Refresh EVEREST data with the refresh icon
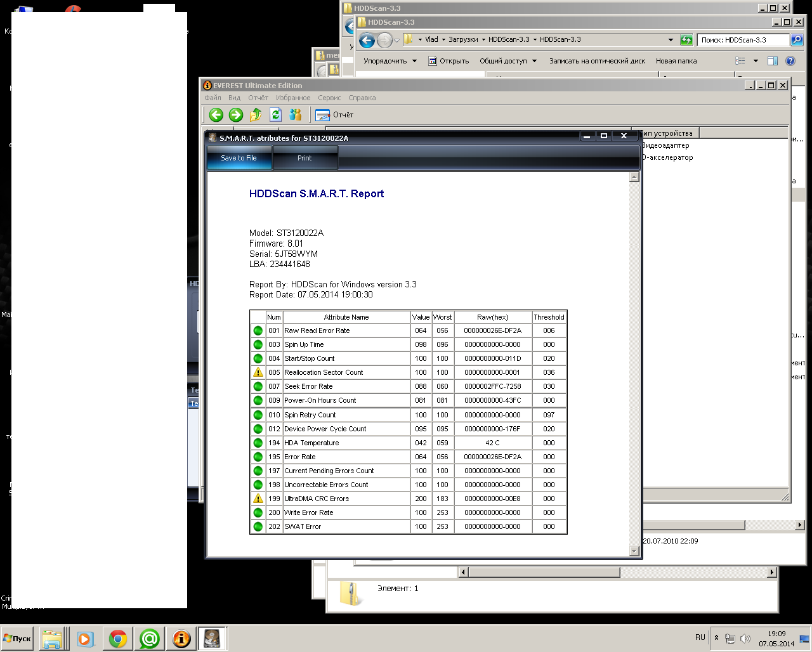Viewport: 812px width, 652px height. pos(275,115)
